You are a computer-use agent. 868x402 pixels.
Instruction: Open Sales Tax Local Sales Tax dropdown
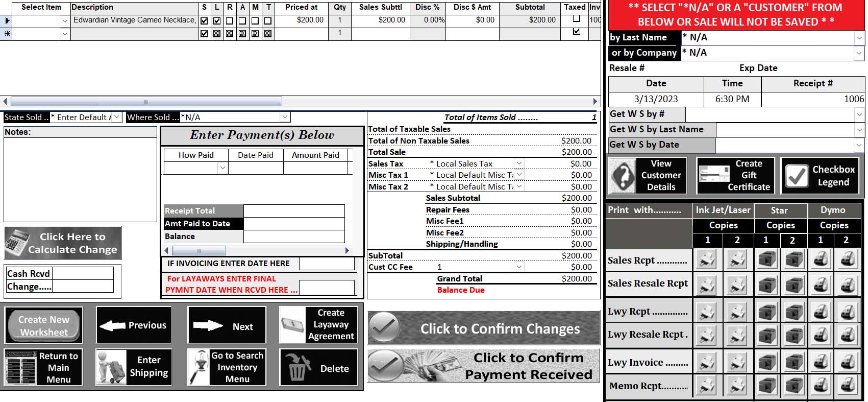(519, 163)
